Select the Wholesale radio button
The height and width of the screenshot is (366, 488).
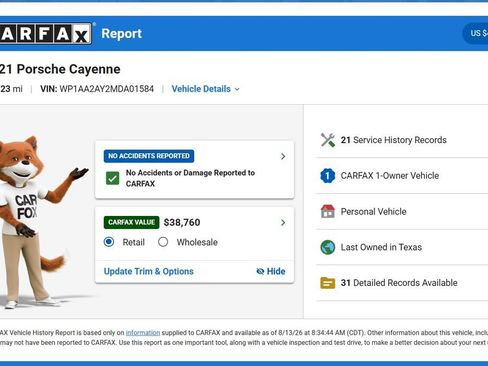163,242
